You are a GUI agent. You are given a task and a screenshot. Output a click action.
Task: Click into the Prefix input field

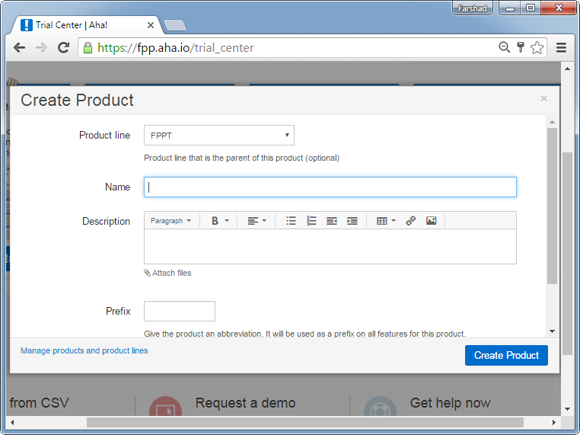point(179,311)
